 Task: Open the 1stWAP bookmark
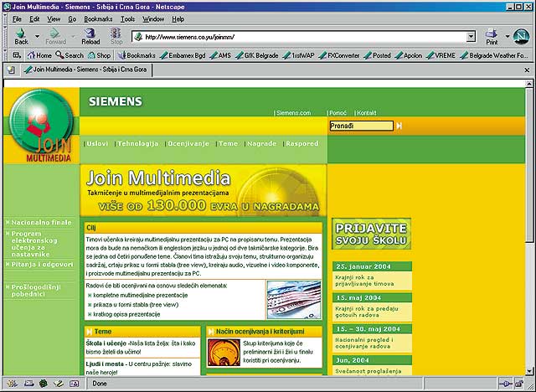(x=298, y=55)
